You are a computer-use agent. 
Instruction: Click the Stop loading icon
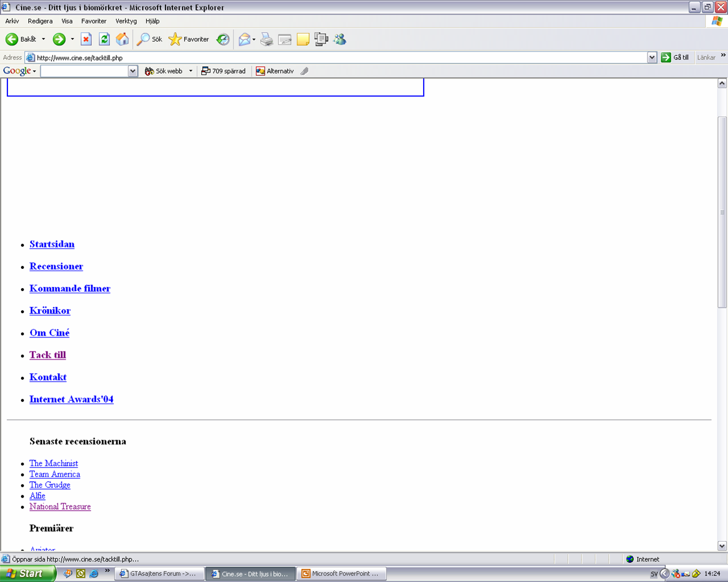tap(86, 39)
